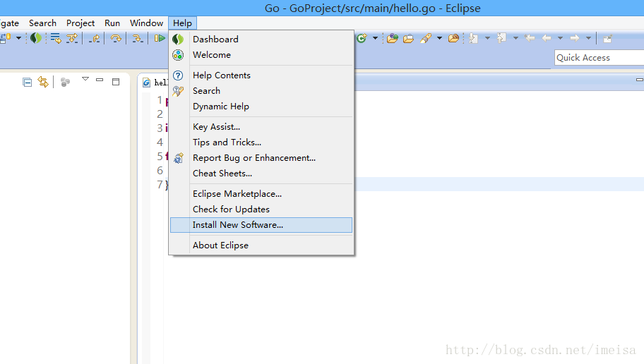Click the new connection database icon
This screenshot has width=644, height=364.
click(x=6, y=38)
